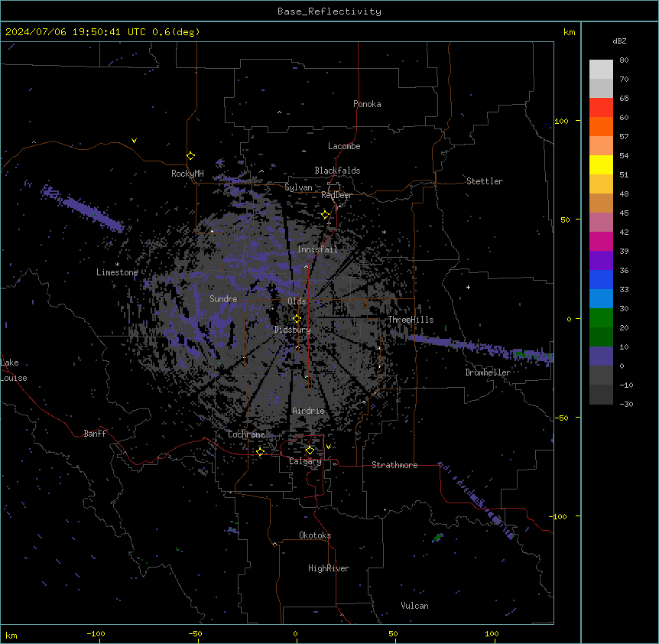
Task: Click asterisk marker east of Innisfail
Action: (x=384, y=232)
